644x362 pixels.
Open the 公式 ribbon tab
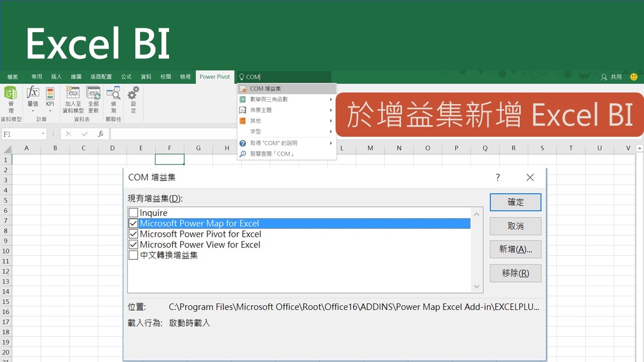click(126, 77)
